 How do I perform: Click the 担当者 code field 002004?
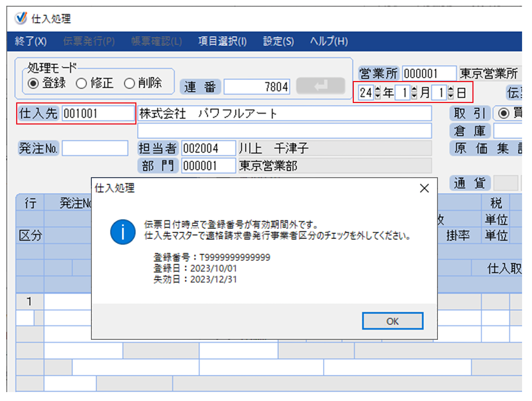pos(208,148)
